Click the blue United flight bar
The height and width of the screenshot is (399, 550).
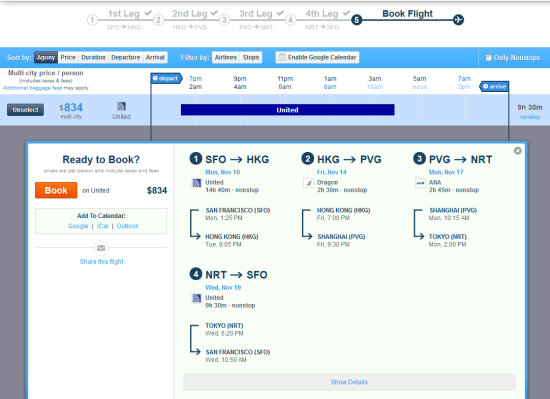(288, 110)
